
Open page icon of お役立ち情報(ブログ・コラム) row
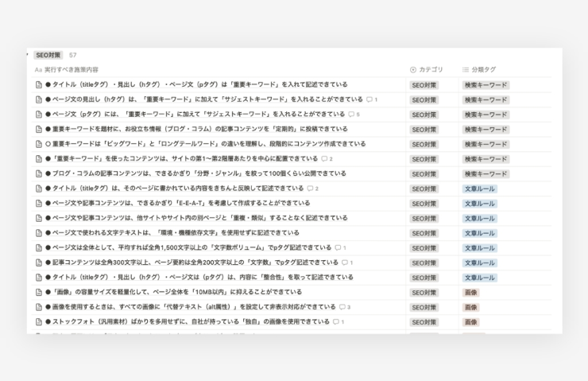tap(39, 129)
